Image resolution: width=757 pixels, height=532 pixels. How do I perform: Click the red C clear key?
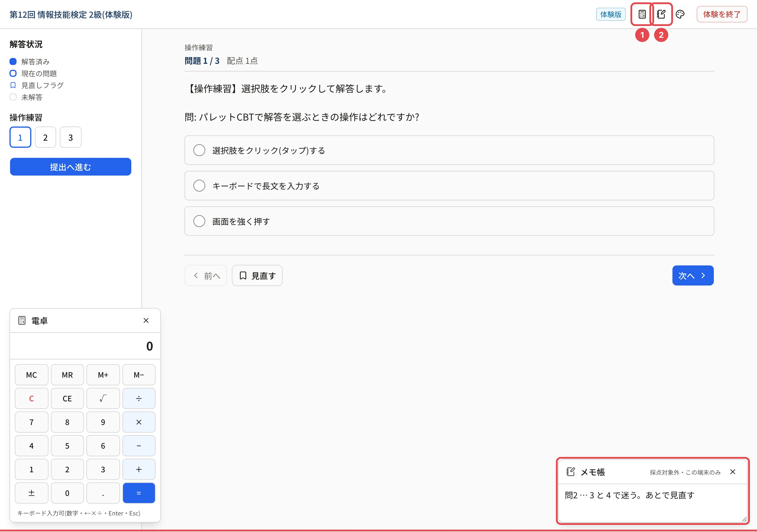coord(31,398)
